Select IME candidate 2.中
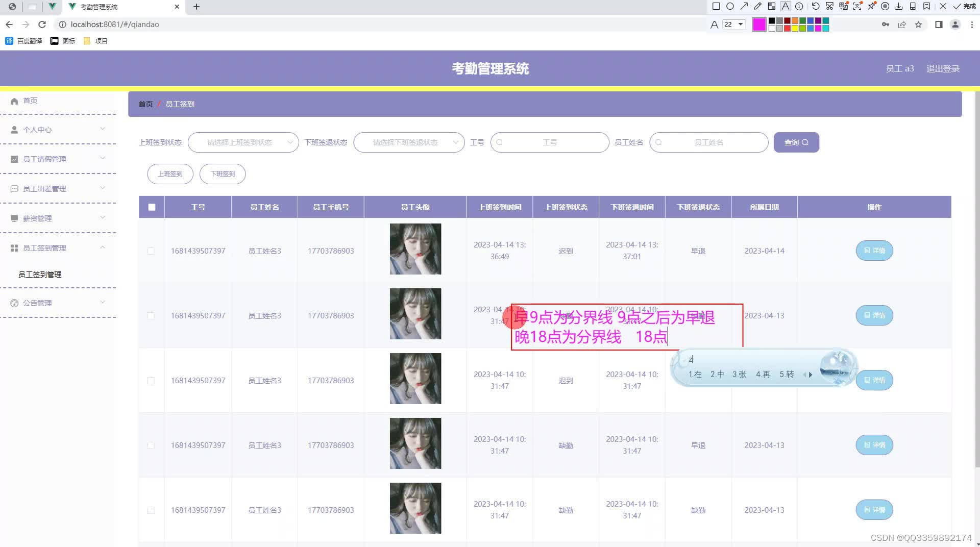The width and height of the screenshot is (980, 547). [717, 375]
